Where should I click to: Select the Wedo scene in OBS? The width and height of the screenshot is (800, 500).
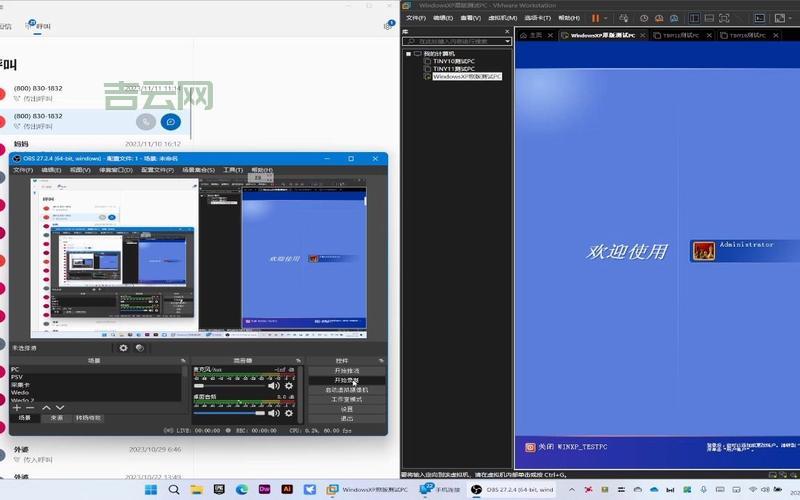[x=95, y=392]
